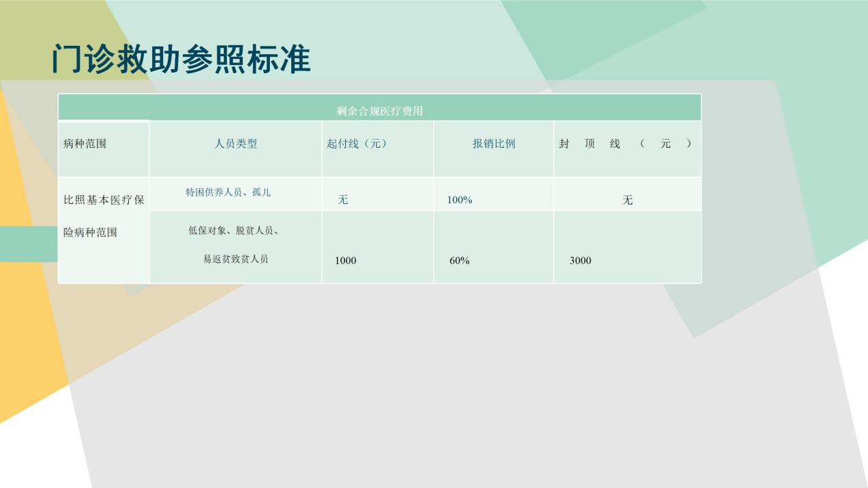Select the 3000 cap value
Image resolution: width=868 pixels, height=488 pixels.
(580, 260)
